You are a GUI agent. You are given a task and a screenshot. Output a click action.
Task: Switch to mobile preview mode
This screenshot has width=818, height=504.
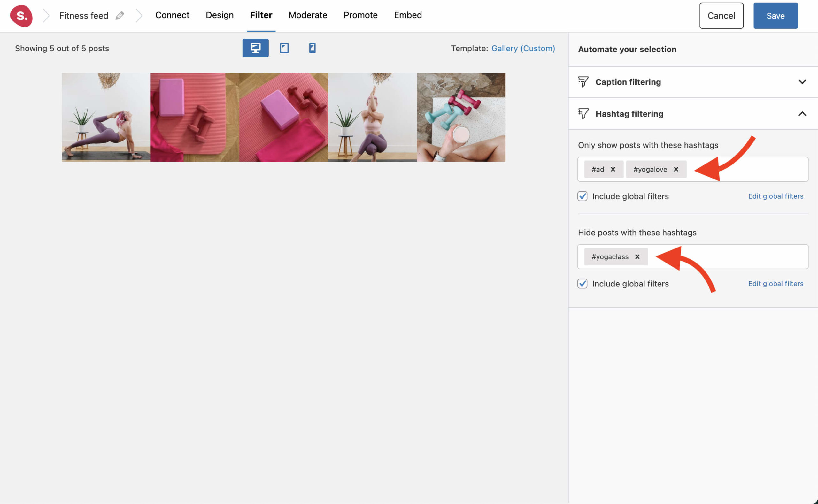coord(312,48)
